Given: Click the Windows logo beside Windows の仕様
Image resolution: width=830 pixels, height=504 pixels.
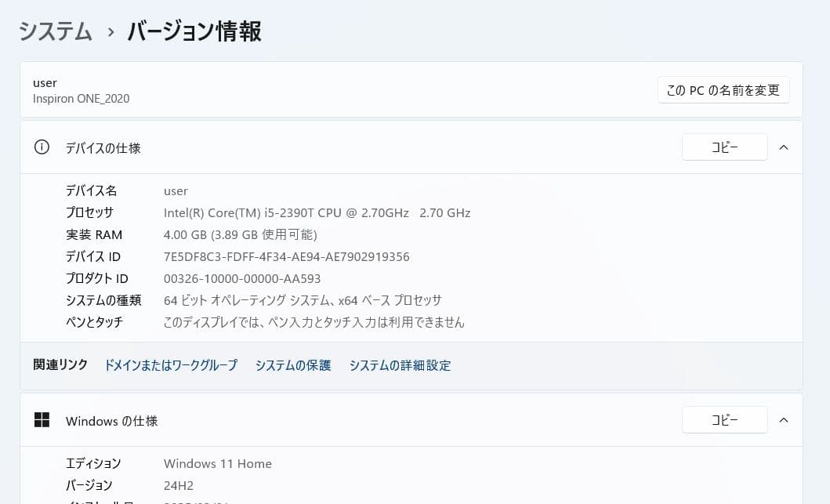Looking at the screenshot, I should tap(42, 420).
